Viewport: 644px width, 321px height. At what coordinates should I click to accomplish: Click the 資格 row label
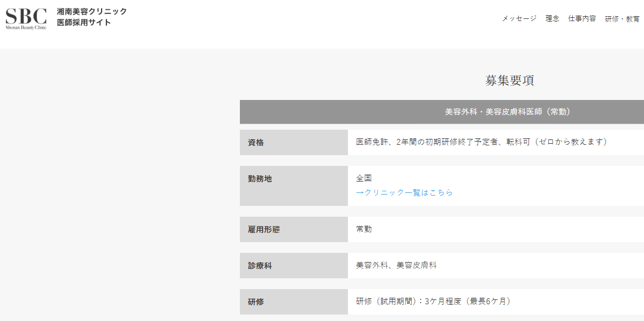294,142
